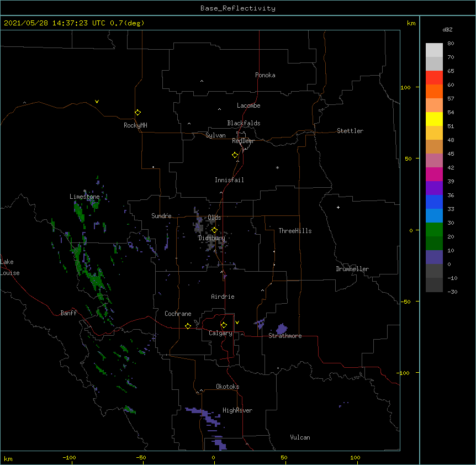The height and width of the screenshot is (465, 476).
Task: Click the yellow diamond marker below Cochrane
Action: [188, 326]
